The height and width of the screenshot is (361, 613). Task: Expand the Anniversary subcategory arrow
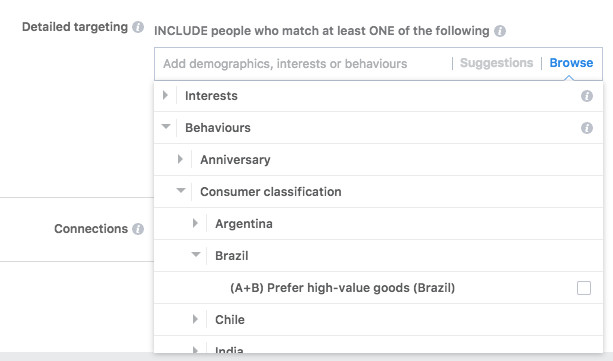coord(180,159)
